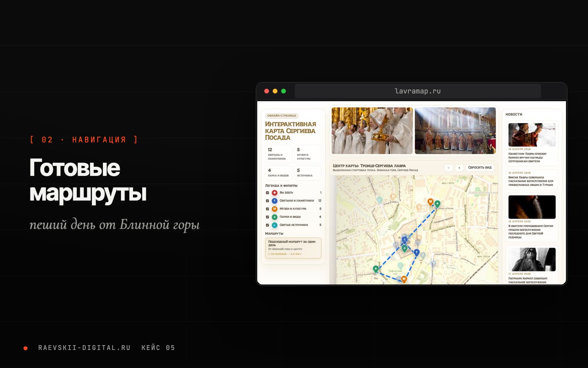Click the blue cross marker southeast of Lavra
Viewport: 588px width, 368px height.
pos(416,252)
